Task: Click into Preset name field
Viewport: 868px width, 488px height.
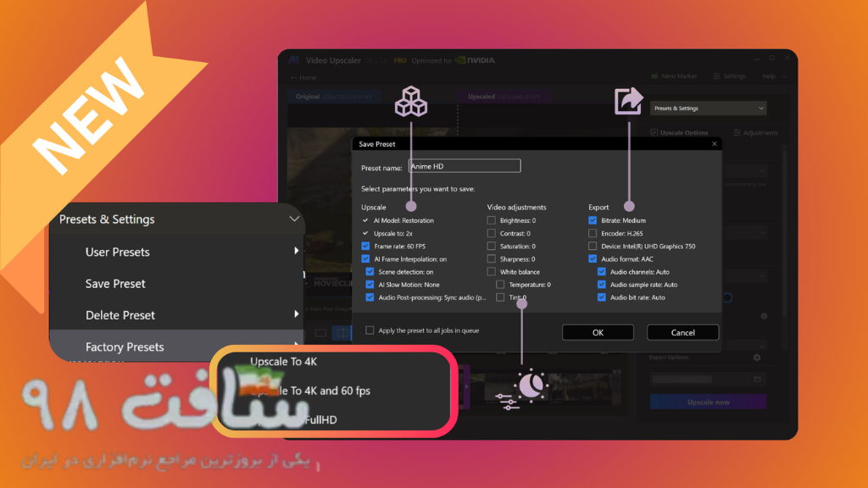Action: tap(465, 166)
